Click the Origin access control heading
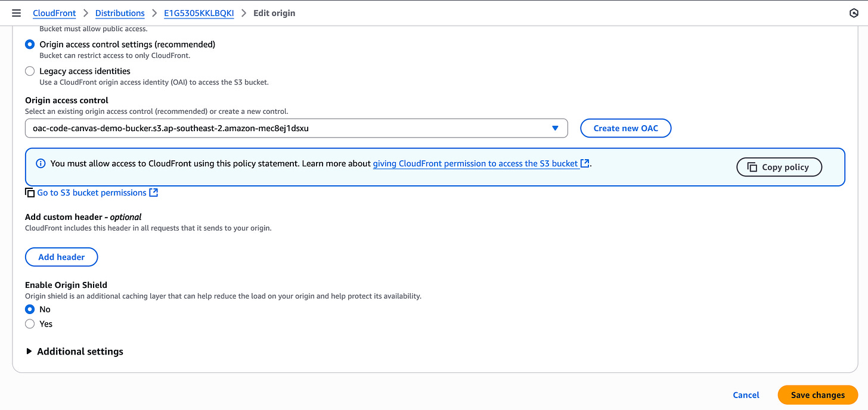868x410 pixels. (x=67, y=100)
